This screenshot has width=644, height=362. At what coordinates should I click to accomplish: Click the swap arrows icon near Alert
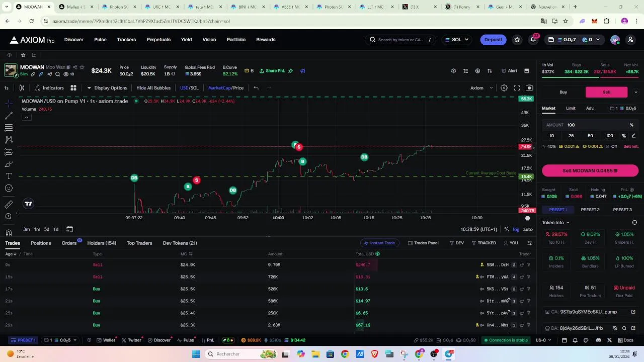point(490,71)
